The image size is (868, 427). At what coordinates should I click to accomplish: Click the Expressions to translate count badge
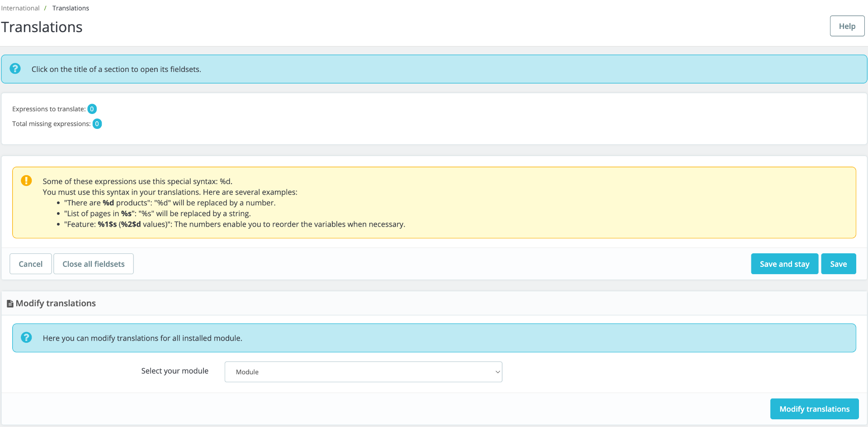pyautogui.click(x=92, y=109)
